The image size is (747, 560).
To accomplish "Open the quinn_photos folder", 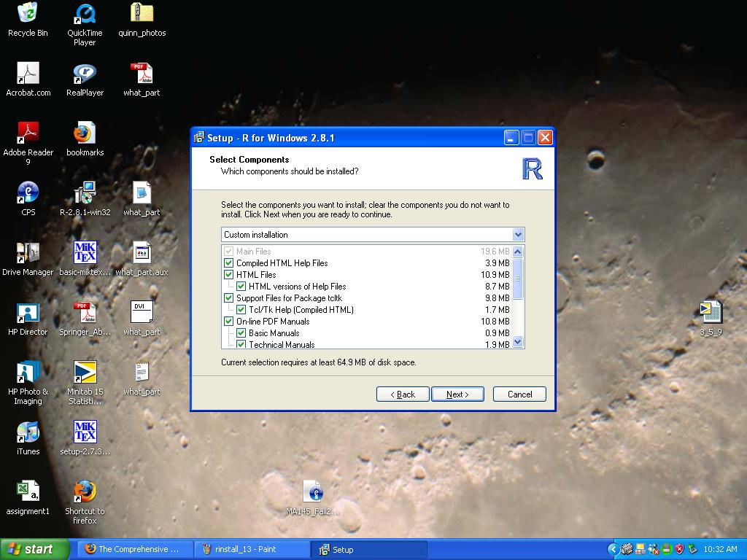I will [141, 12].
